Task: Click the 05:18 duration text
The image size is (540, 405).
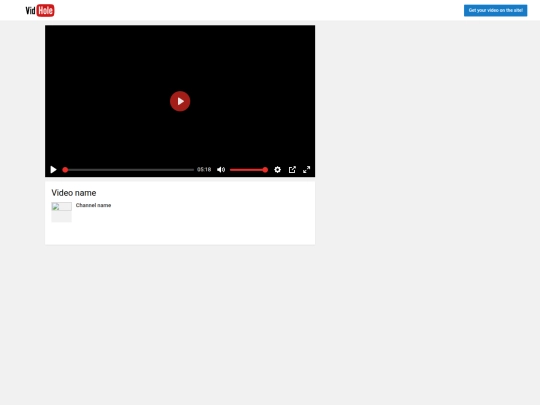Action: 204,169
